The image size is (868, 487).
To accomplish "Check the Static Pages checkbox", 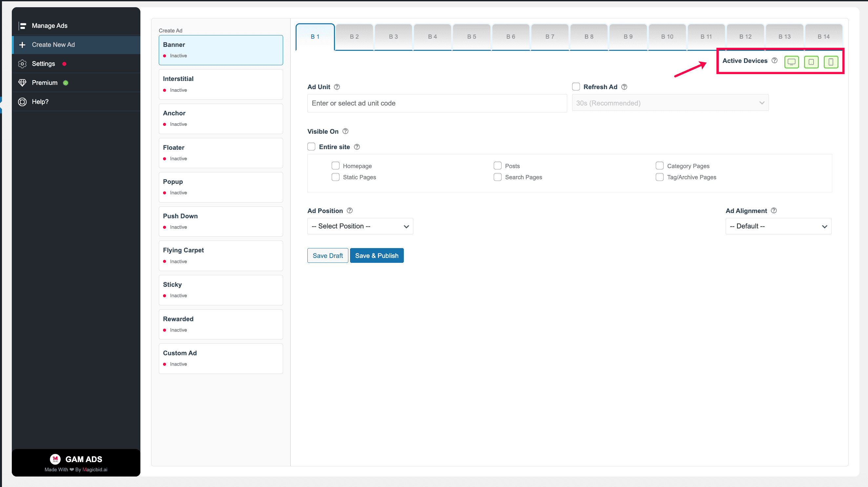I will (335, 177).
